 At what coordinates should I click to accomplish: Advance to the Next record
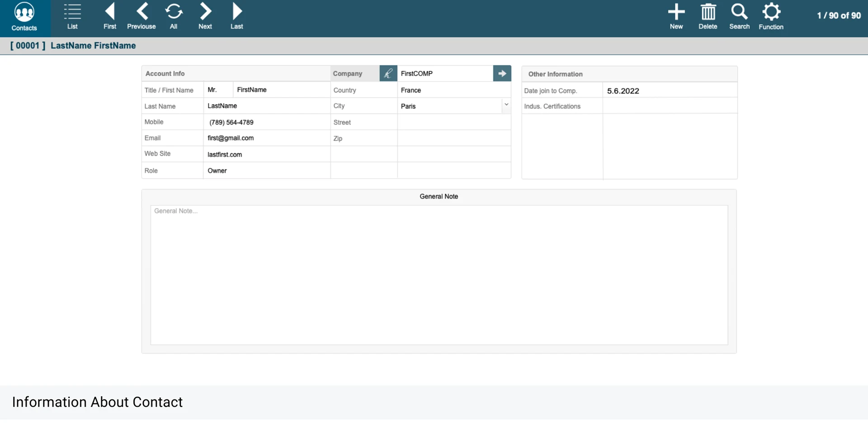[x=205, y=17]
